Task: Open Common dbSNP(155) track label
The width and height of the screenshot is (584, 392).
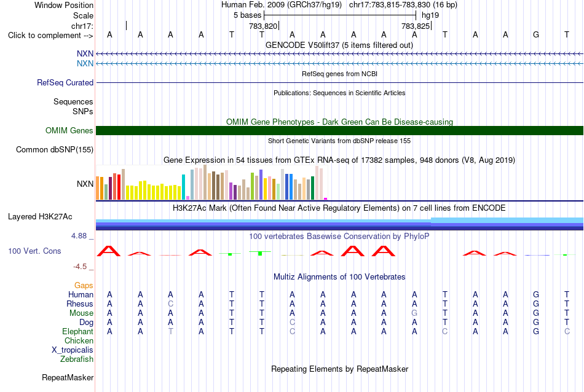Action: point(55,150)
